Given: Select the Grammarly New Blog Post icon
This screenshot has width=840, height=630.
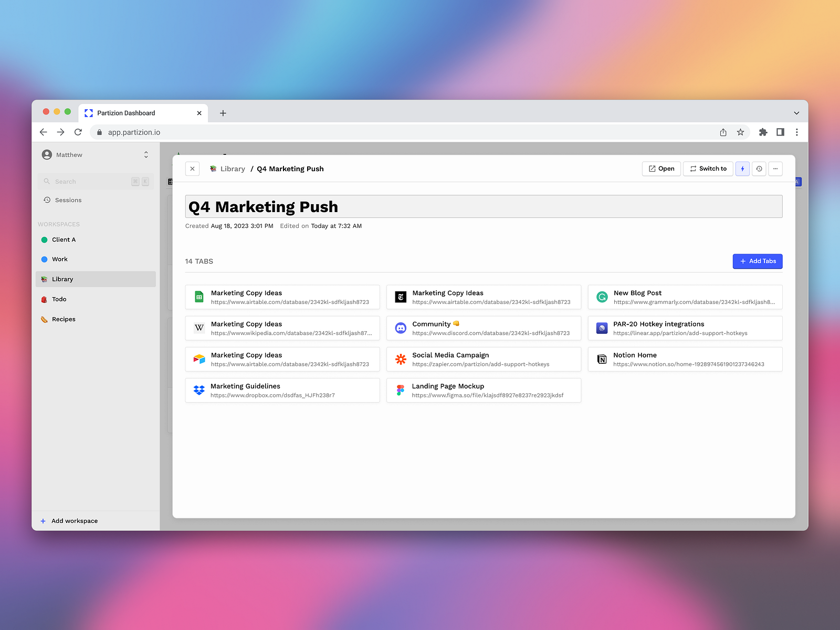Looking at the screenshot, I should (602, 297).
